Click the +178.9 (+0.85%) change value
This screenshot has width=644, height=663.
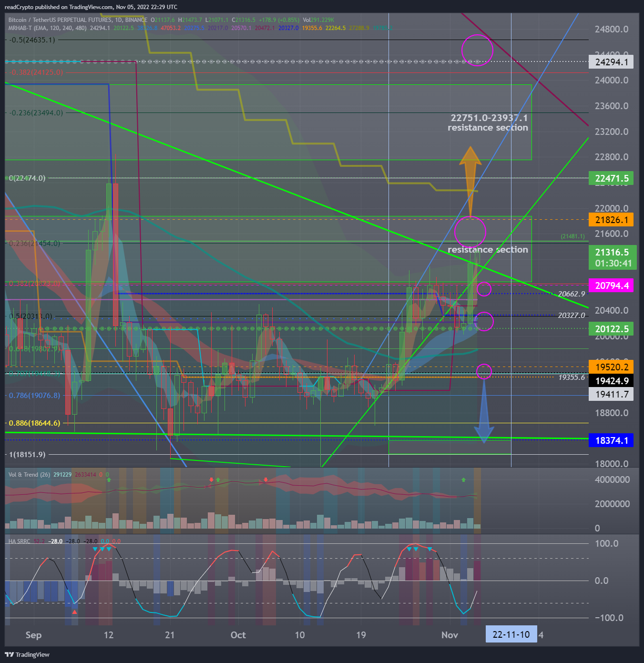pos(279,20)
